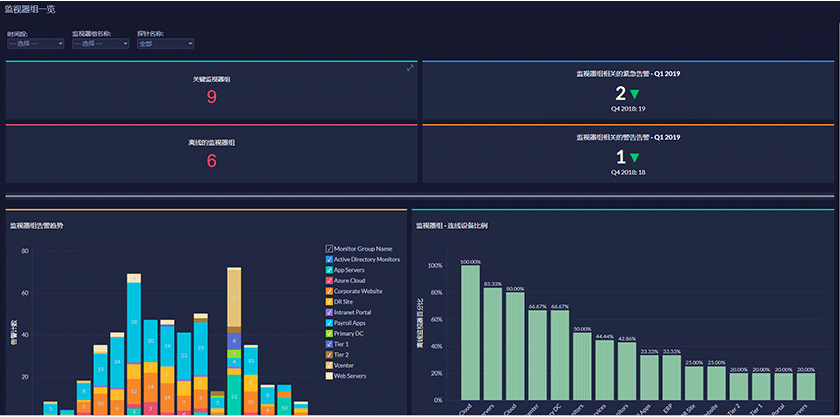The height and width of the screenshot is (417, 840).
Task: Uncheck Active Directory Monitors in the legend
Action: pyautogui.click(x=329, y=259)
